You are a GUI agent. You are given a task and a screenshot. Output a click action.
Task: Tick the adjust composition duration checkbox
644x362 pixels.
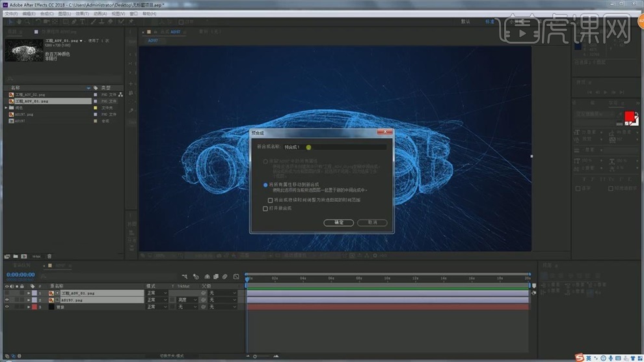[x=271, y=200]
